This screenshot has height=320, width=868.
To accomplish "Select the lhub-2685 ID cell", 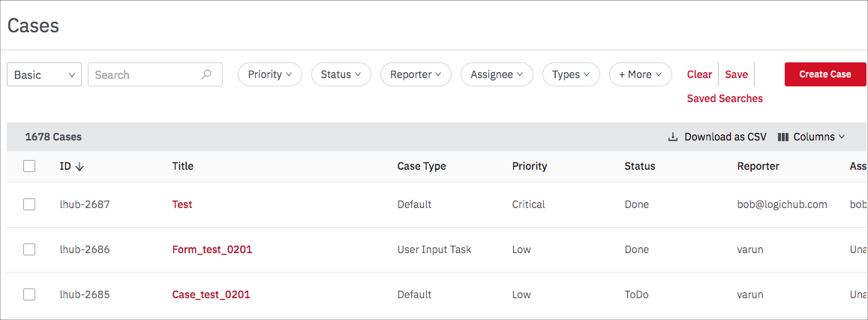I will pyautogui.click(x=85, y=294).
